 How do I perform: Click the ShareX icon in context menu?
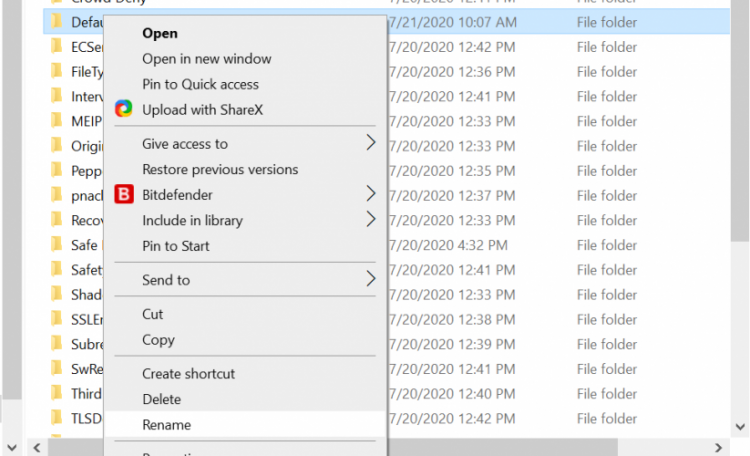pyautogui.click(x=123, y=109)
